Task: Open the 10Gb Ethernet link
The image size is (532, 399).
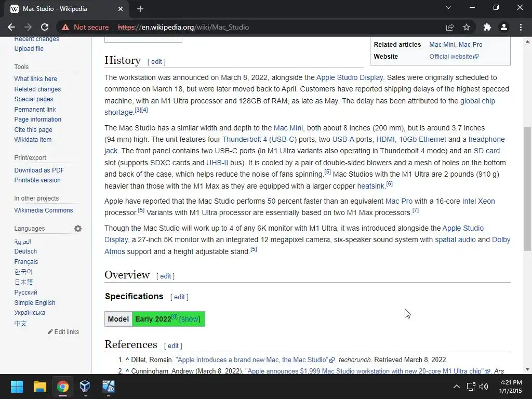Action: click(422, 139)
